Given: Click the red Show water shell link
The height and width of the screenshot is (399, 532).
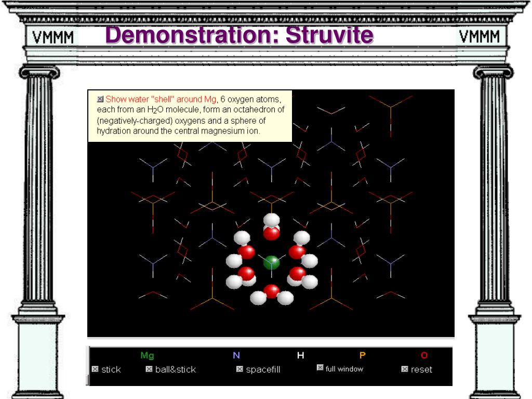Looking at the screenshot, I should point(161,99).
